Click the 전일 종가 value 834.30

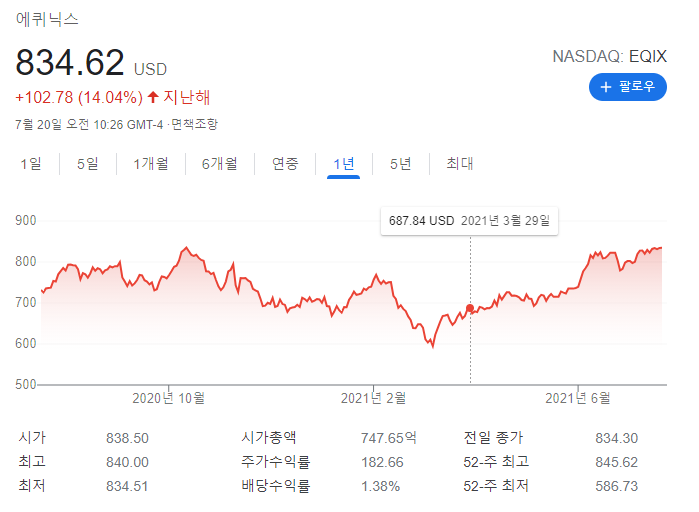click(x=617, y=438)
